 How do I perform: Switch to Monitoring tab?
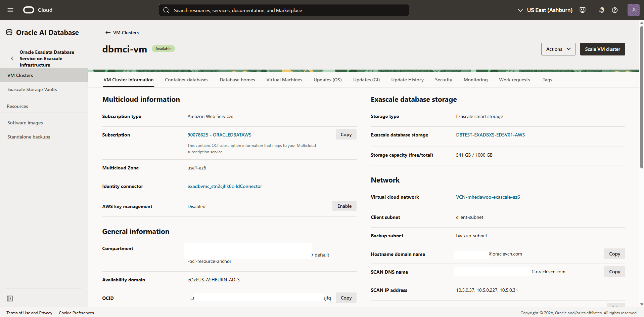tap(475, 80)
